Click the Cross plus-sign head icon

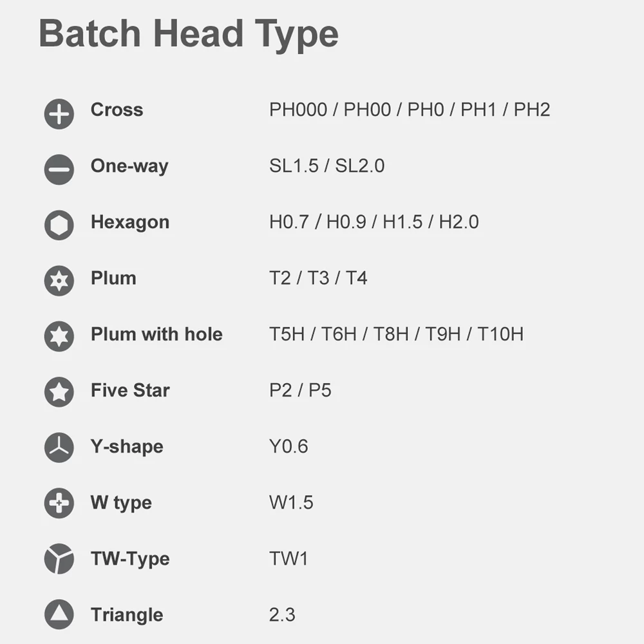point(59,114)
